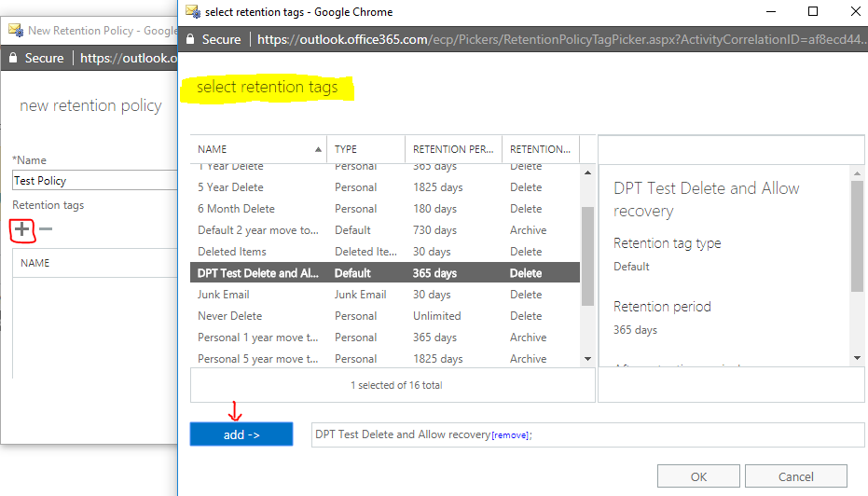Confirm selection with OK button
868x496 pixels.
tap(698, 476)
